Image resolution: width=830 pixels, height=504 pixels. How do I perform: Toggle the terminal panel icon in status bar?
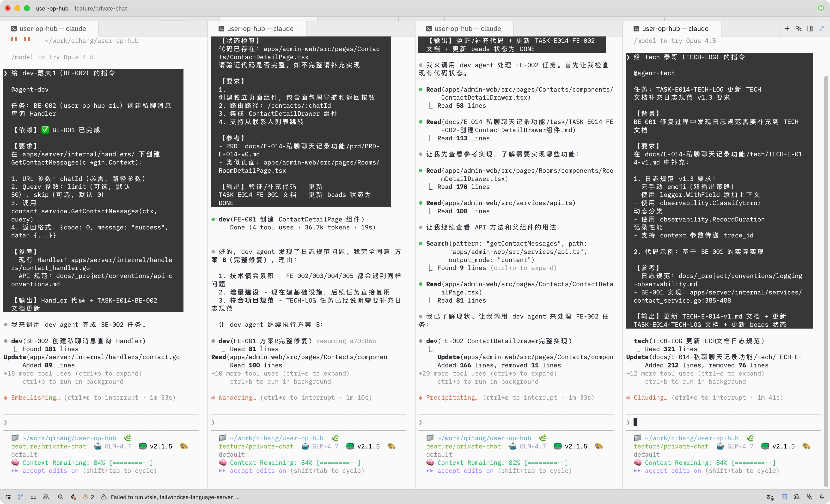(785, 497)
